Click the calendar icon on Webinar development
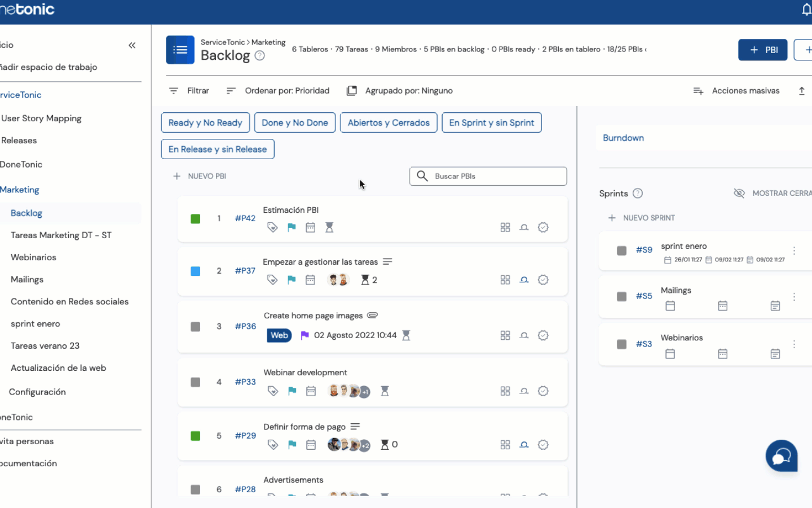This screenshot has height=508, width=812. pos(311,391)
